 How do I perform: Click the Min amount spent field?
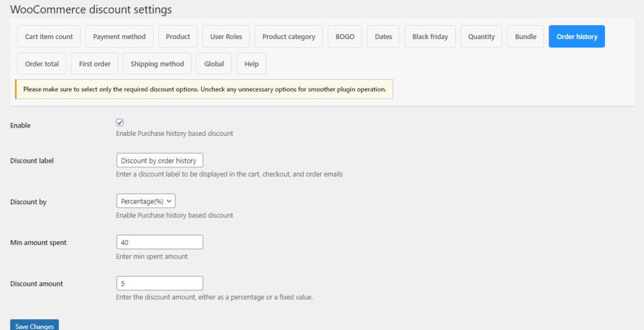point(160,242)
